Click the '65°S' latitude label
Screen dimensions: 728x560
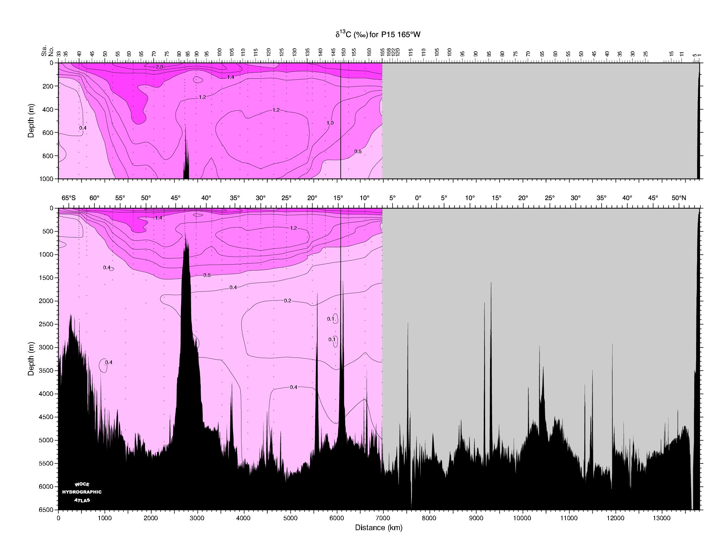[x=69, y=198]
